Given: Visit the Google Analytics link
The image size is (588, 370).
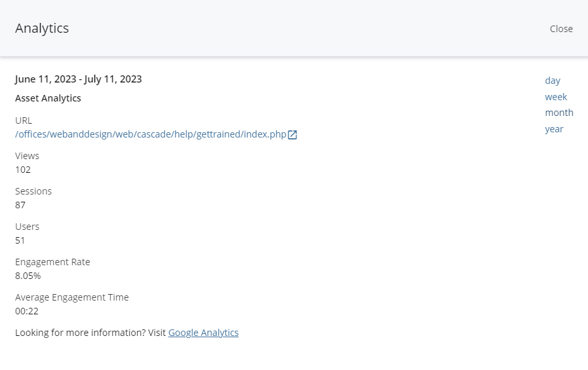Looking at the screenshot, I should [203, 333].
